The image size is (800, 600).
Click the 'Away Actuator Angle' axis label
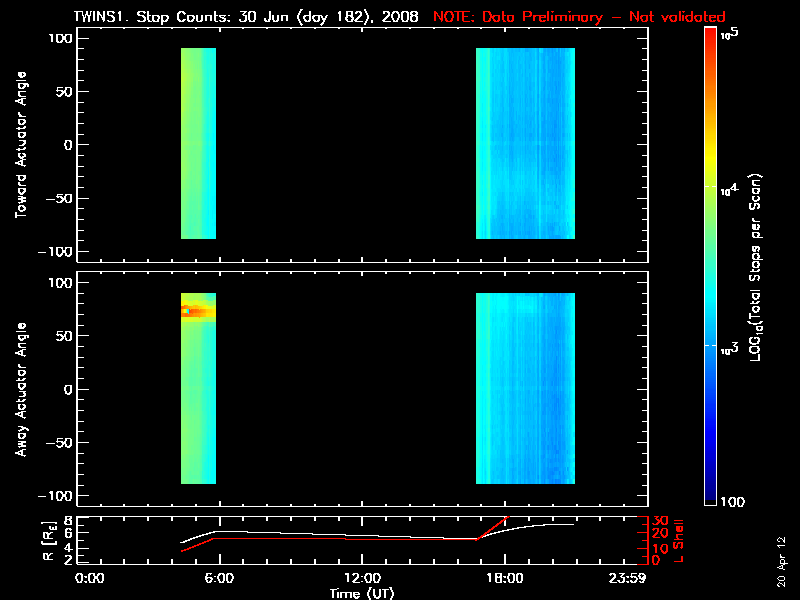tap(20, 389)
